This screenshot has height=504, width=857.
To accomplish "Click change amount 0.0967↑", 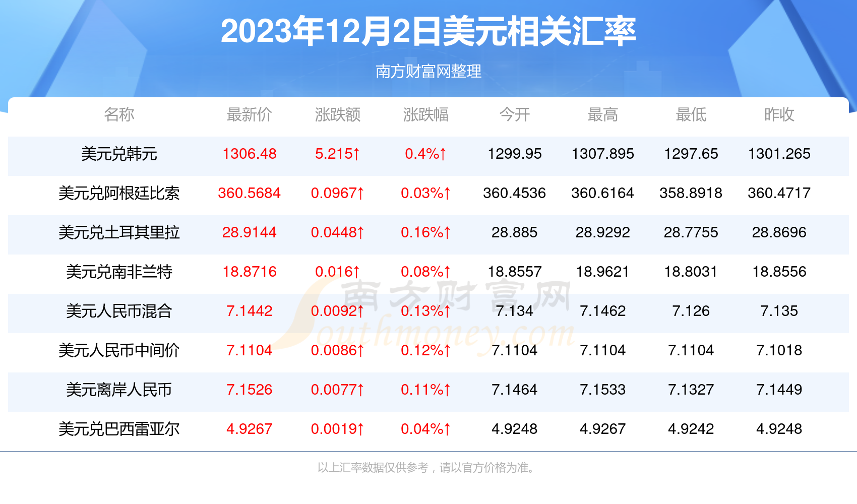I will pyautogui.click(x=338, y=193).
